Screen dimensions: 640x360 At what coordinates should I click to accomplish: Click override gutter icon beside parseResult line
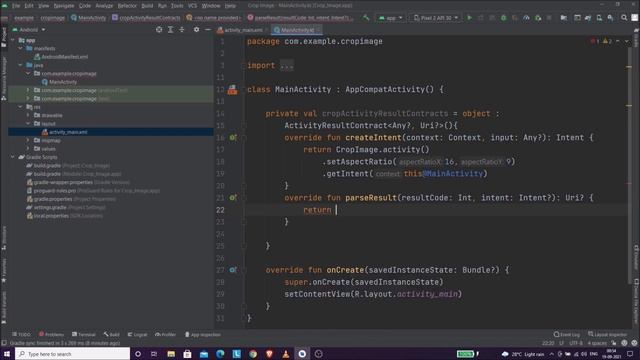click(x=232, y=198)
